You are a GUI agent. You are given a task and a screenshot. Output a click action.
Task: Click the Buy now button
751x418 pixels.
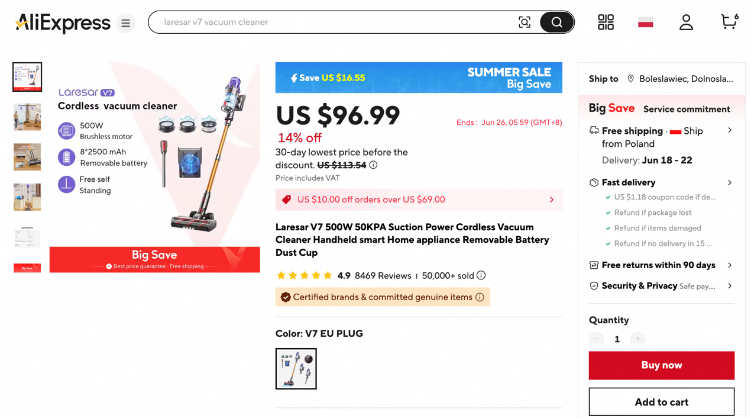661,366
